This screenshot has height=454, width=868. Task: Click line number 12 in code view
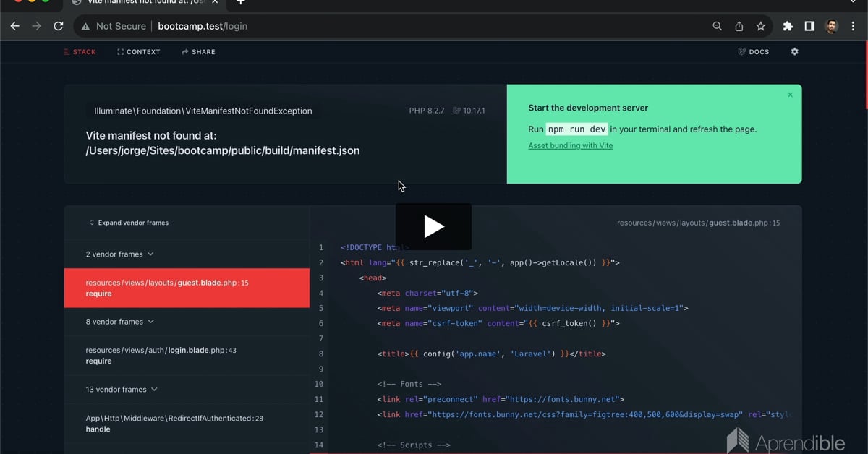[319, 415]
